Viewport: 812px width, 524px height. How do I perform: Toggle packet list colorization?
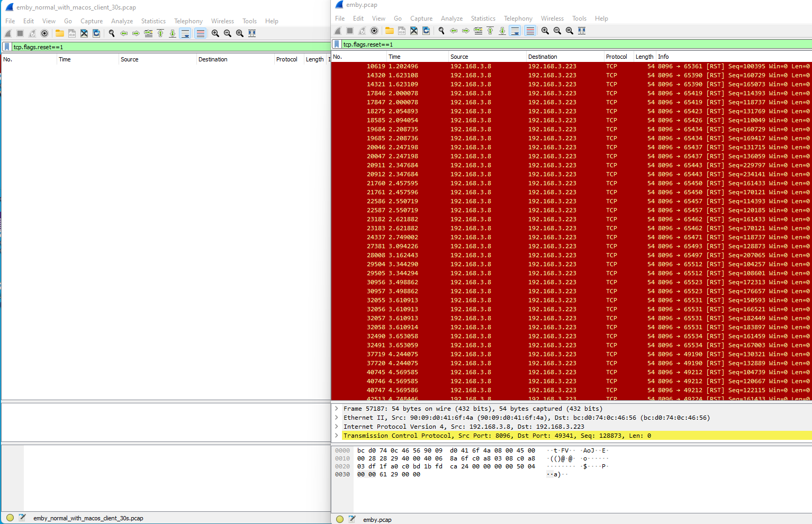[530, 30]
